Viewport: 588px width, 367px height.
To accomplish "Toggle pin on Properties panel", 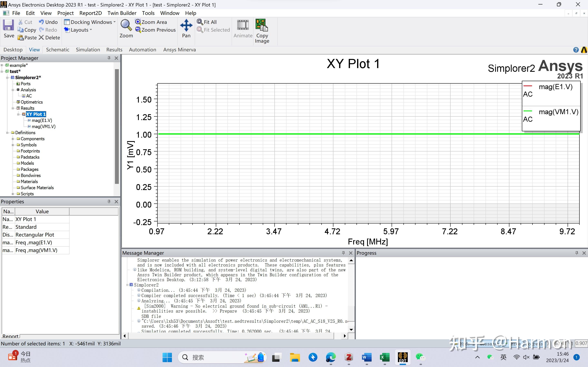I will [109, 202].
